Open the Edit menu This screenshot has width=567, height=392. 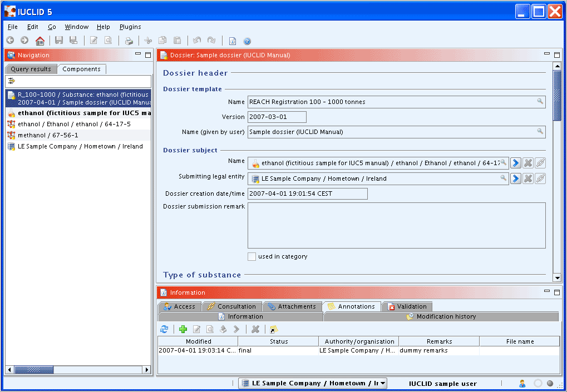[32, 27]
